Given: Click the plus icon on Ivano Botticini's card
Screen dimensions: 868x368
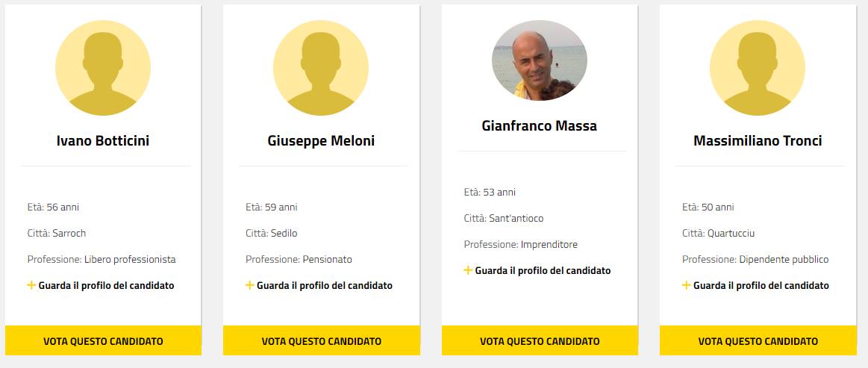Looking at the screenshot, I should tap(31, 285).
